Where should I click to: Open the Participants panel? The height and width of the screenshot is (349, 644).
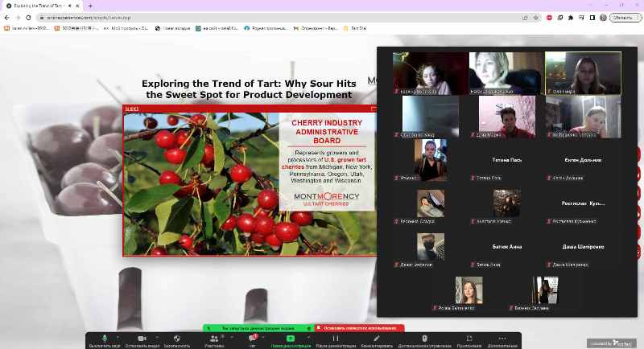coord(213,339)
